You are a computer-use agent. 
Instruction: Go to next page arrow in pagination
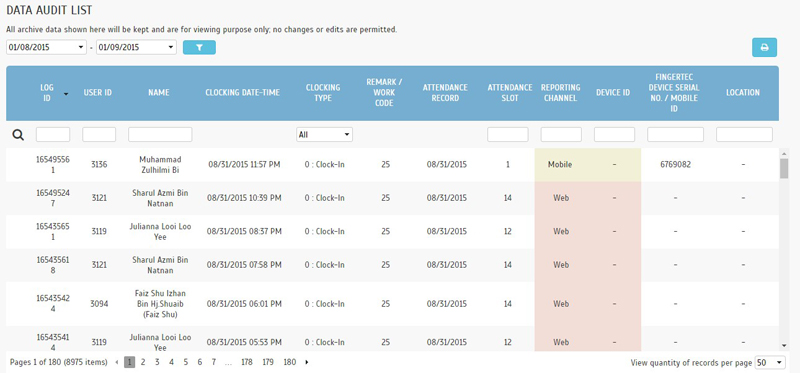click(307, 362)
